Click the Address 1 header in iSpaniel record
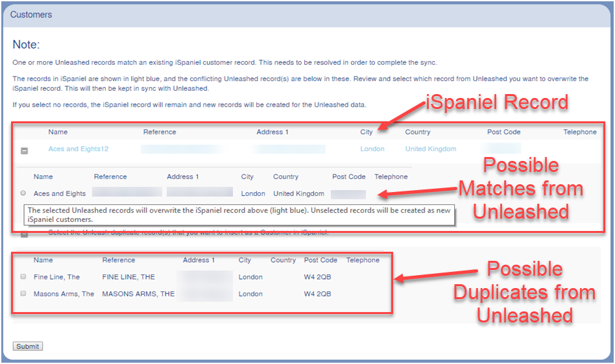The image size is (615, 364). [x=272, y=132]
